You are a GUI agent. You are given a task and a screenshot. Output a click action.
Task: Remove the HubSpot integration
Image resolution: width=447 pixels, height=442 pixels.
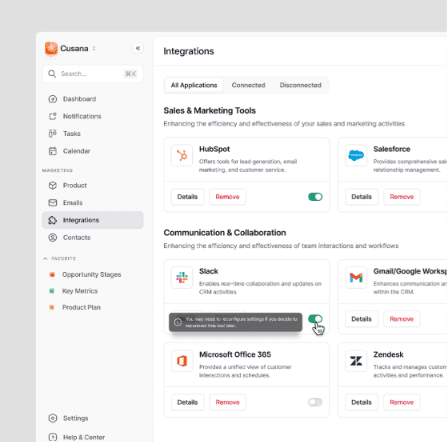tap(227, 197)
